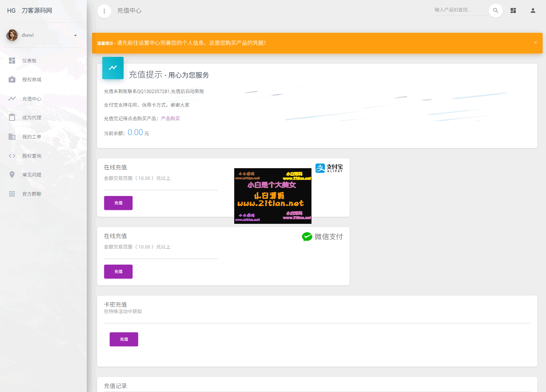Open the 产品购买 link
This screenshot has width=546, height=392.
coord(170,118)
